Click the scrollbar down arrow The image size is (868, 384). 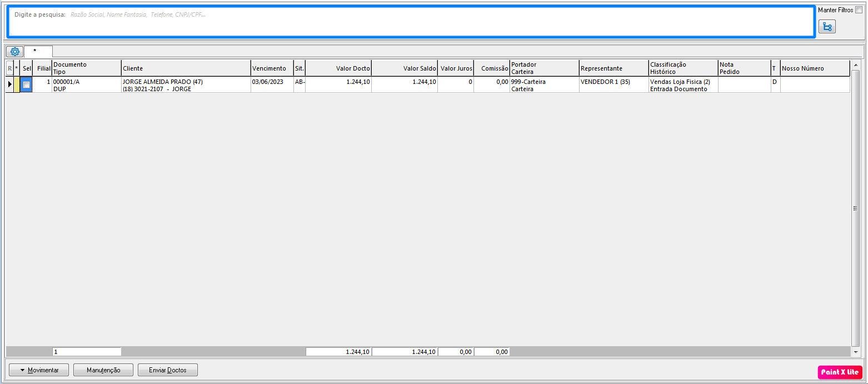click(x=855, y=352)
